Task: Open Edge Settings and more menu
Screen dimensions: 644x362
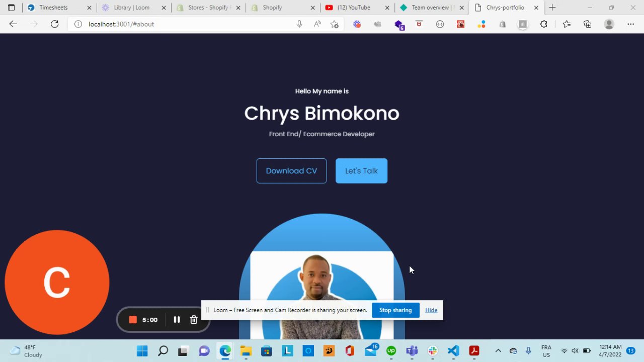Action: 630,24
